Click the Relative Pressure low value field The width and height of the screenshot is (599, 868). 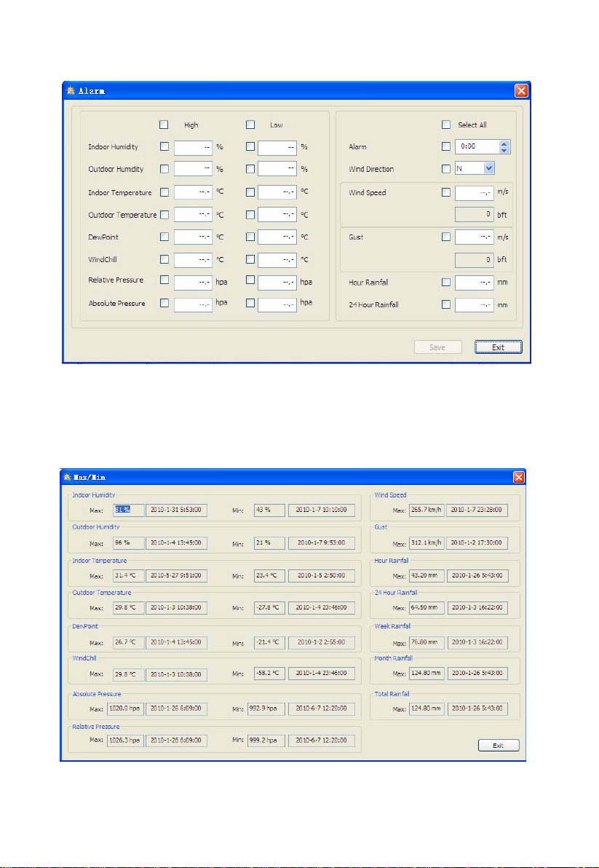pyautogui.click(x=277, y=283)
